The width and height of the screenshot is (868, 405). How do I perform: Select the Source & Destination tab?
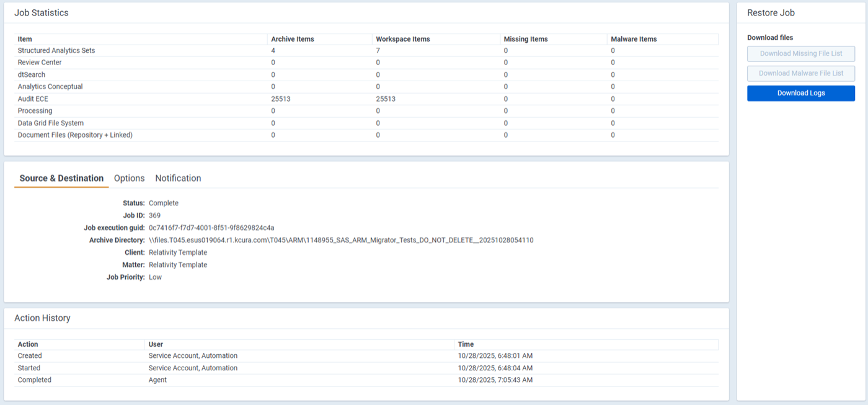(x=61, y=178)
